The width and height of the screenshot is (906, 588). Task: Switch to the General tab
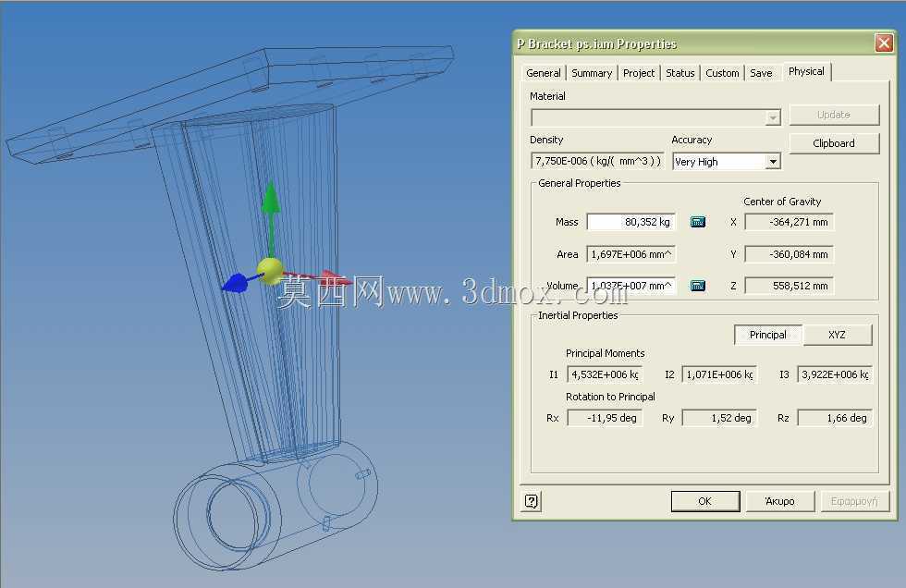544,73
